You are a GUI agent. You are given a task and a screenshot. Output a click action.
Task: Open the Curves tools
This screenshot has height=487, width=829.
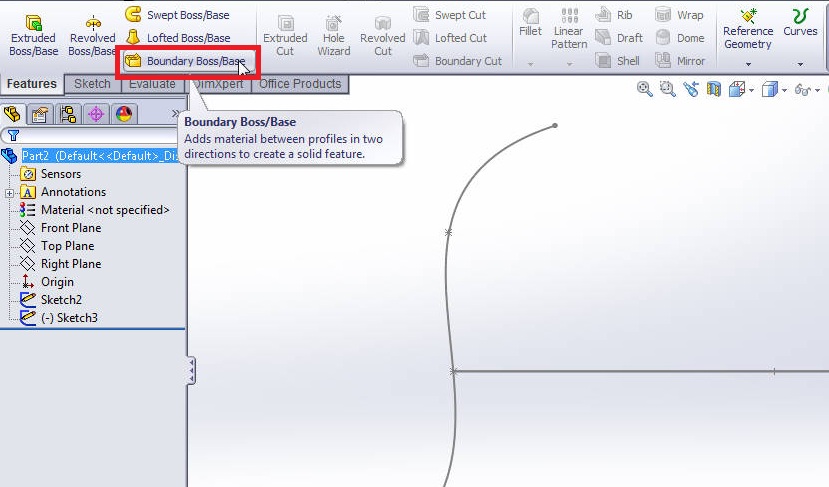(800, 24)
